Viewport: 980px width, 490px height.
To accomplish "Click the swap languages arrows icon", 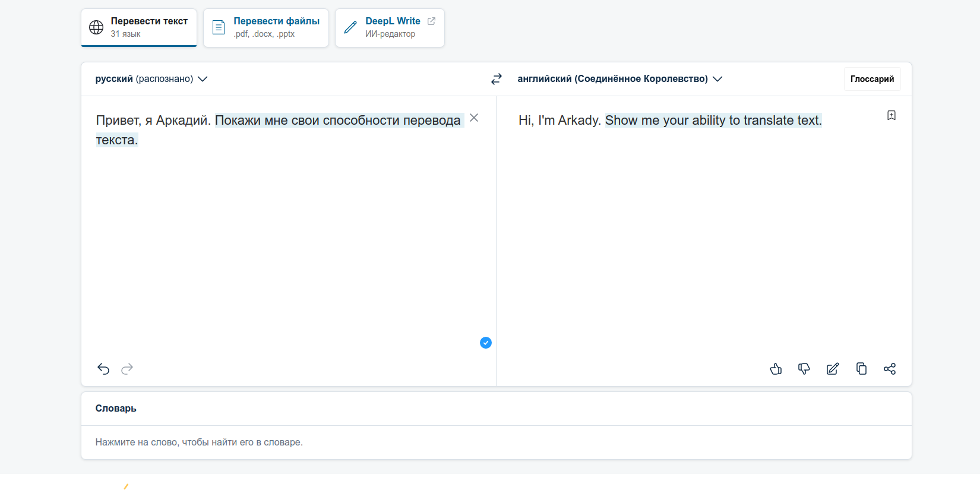I will pyautogui.click(x=497, y=79).
